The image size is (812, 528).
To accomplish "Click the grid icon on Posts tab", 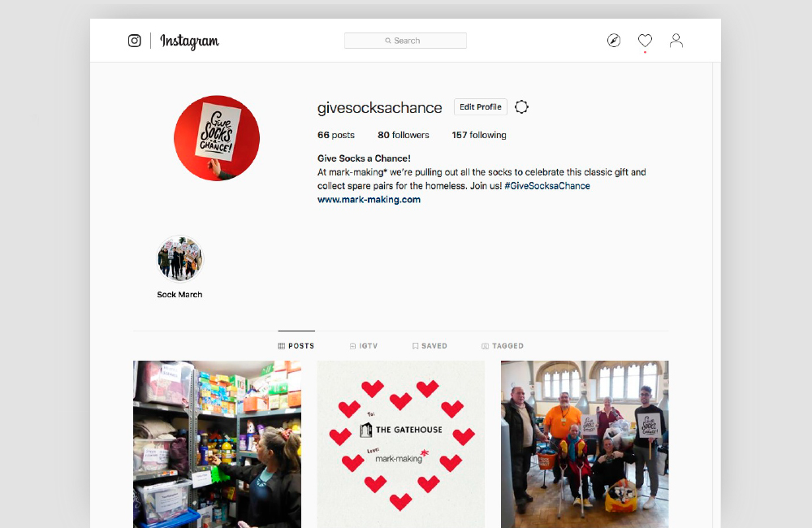I will 281,346.
